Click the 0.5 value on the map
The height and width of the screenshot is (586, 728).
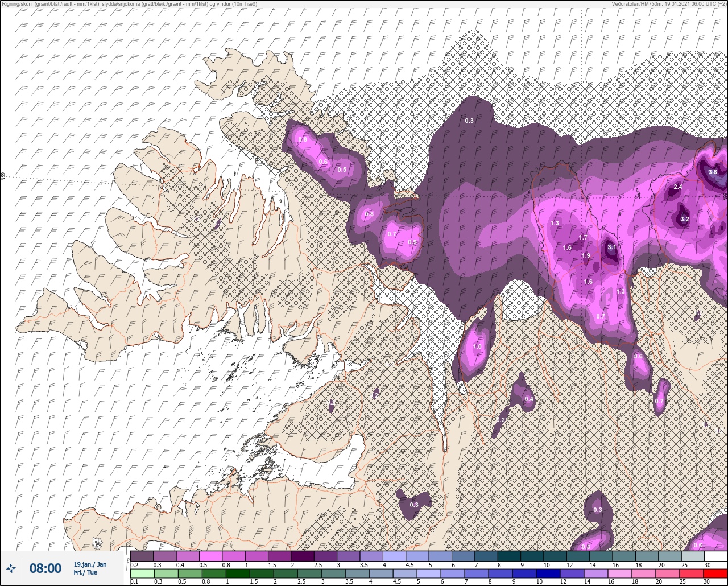point(342,170)
